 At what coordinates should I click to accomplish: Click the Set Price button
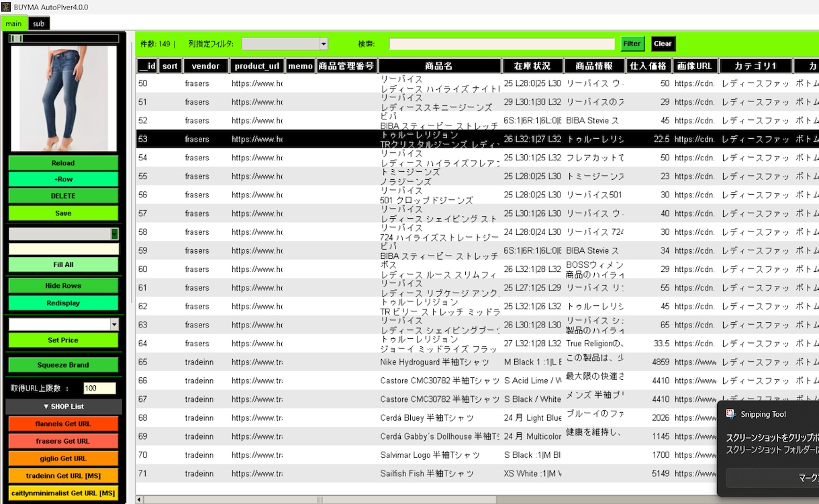63,340
